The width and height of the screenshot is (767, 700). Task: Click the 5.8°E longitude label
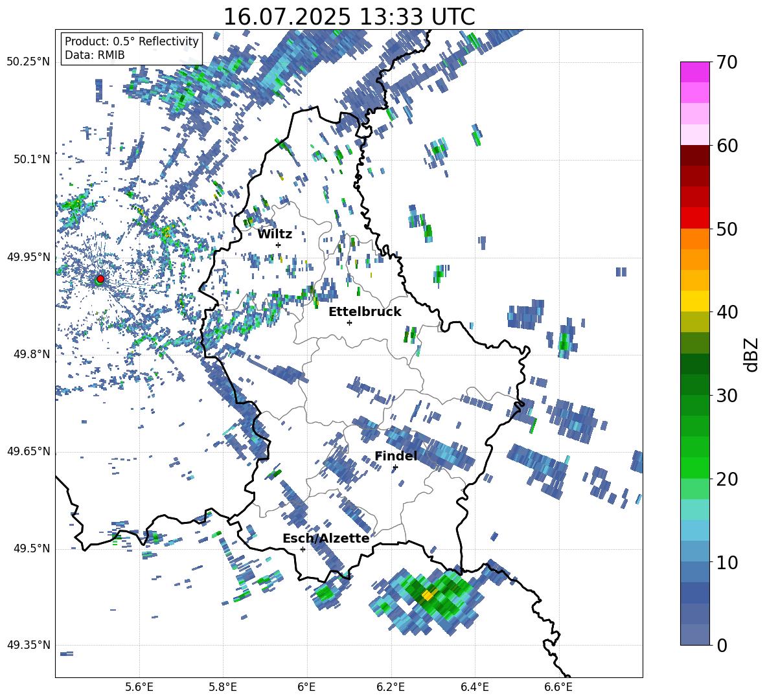(223, 687)
